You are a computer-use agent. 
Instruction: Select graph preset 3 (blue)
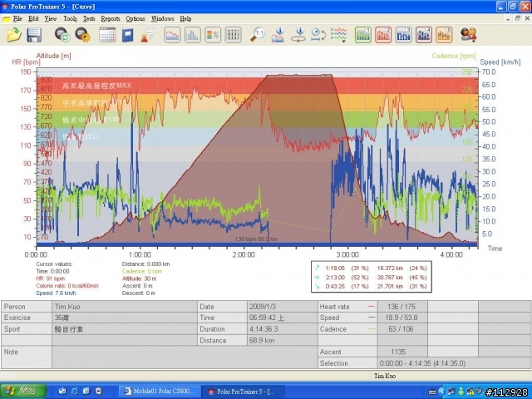click(x=403, y=35)
